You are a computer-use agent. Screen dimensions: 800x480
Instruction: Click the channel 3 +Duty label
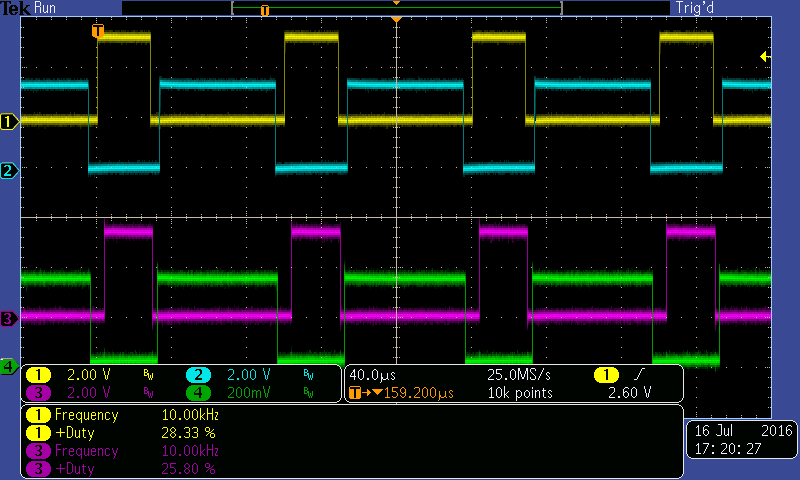(x=74, y=469)
